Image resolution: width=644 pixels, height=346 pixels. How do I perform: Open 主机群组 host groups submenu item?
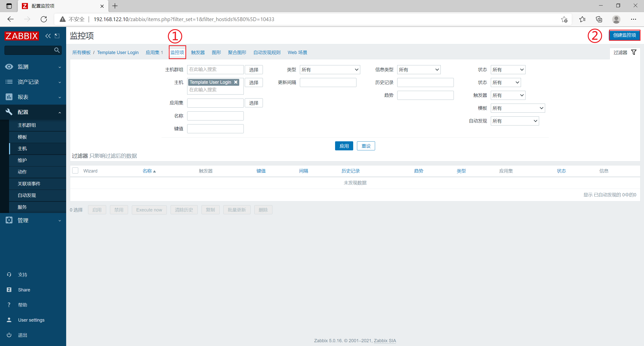tap(37, 125)
